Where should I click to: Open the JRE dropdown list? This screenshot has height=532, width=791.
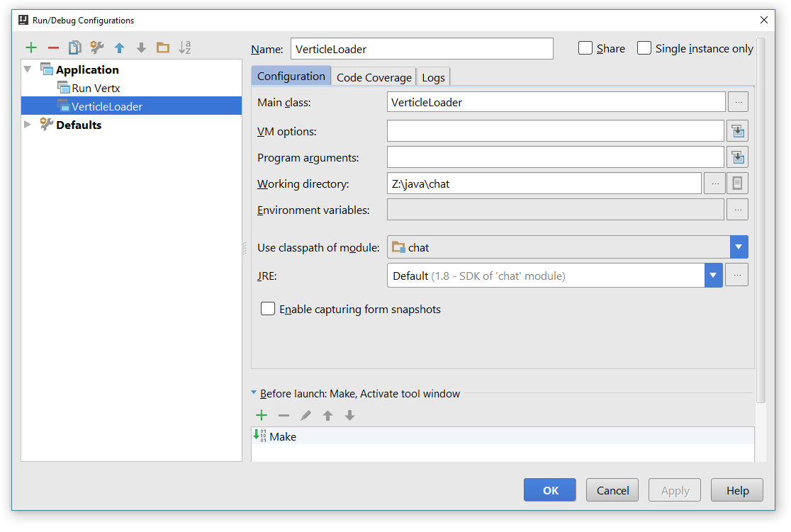click(713, 276)
